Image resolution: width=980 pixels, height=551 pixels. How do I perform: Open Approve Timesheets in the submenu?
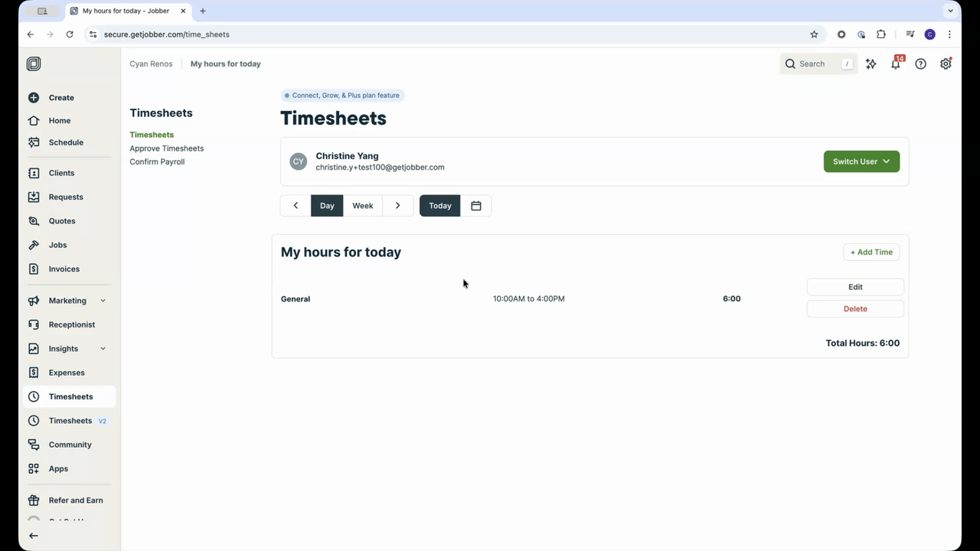click(166, 148)
